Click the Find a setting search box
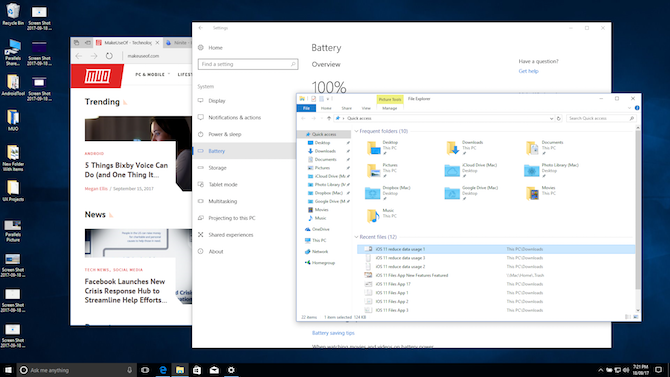Screen dimensions: 670x377 pos(248,64)
